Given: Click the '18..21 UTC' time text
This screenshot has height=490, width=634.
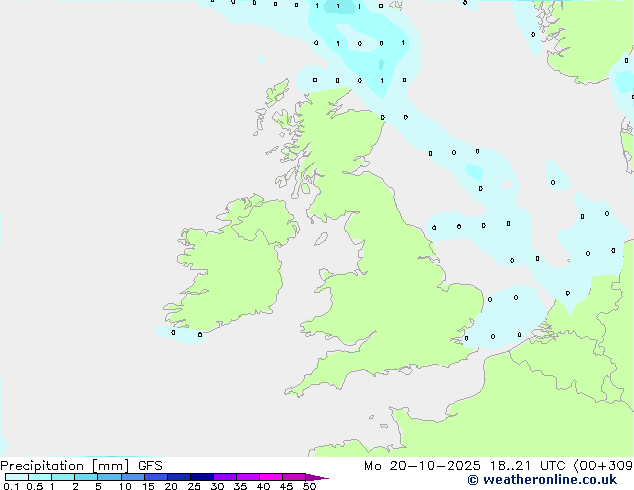Looking at the screenshot, I should click(527, 466).
